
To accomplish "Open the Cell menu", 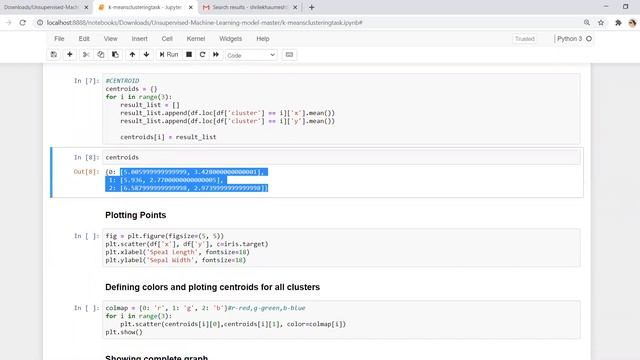I will pyautogui.click(x=167, y=39).
